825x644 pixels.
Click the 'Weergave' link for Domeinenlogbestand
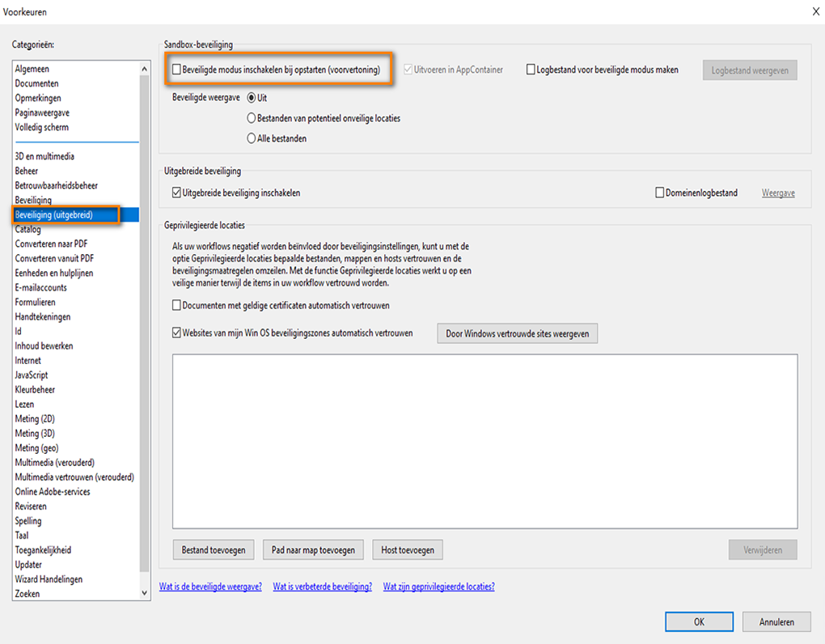[777, 193]
